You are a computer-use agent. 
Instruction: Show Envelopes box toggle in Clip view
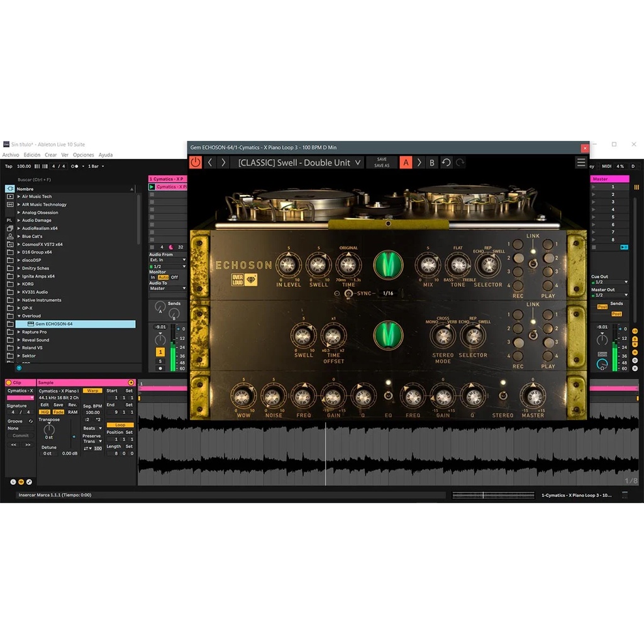click(29, 482)
